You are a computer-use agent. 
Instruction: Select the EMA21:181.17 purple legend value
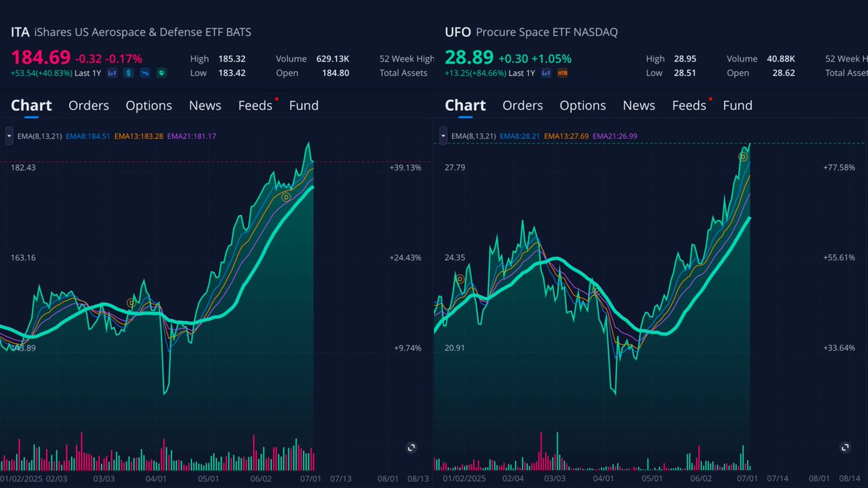tap(192, 136)
